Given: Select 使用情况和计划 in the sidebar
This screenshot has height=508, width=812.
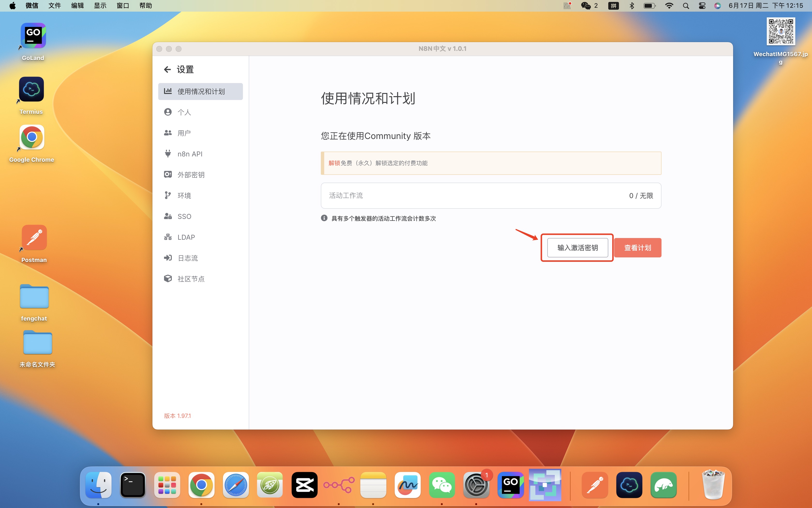Looking at the screenshot, I should pyautogui.click(x=200, y=91).
